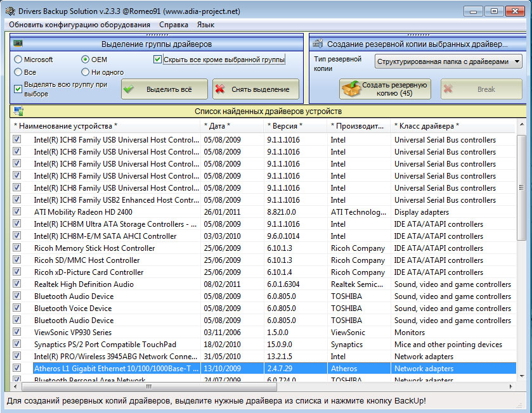532x413 pixels.
Task: Toggle Выделять всю группу при выборе checkbox
Action: click(18, 89)
